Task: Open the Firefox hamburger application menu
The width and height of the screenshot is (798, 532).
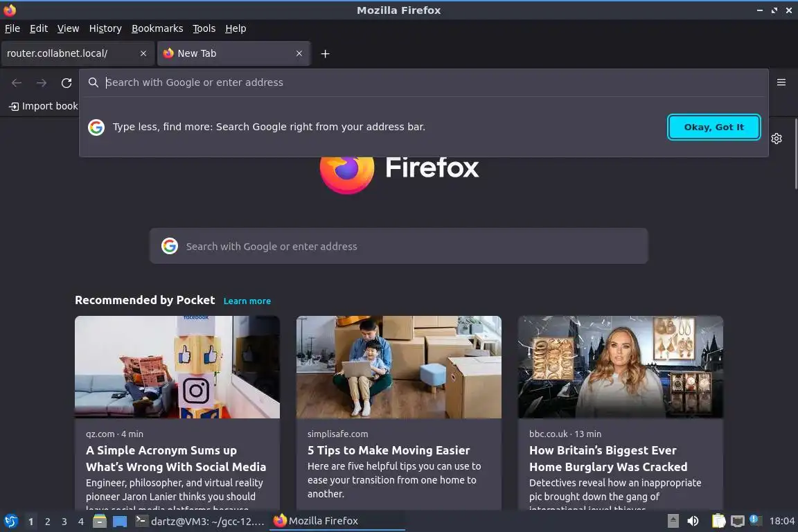Action: tap(781, 82)
